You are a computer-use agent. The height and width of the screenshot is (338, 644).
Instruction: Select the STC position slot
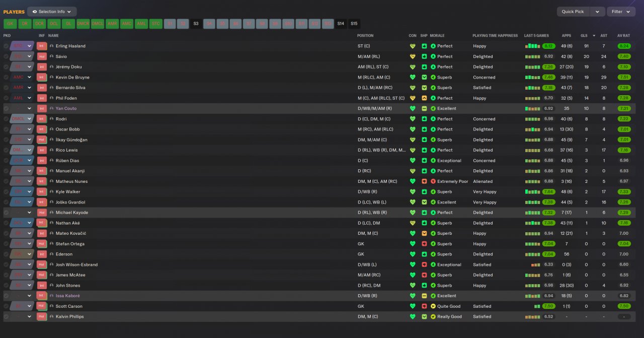coord(156,24)
